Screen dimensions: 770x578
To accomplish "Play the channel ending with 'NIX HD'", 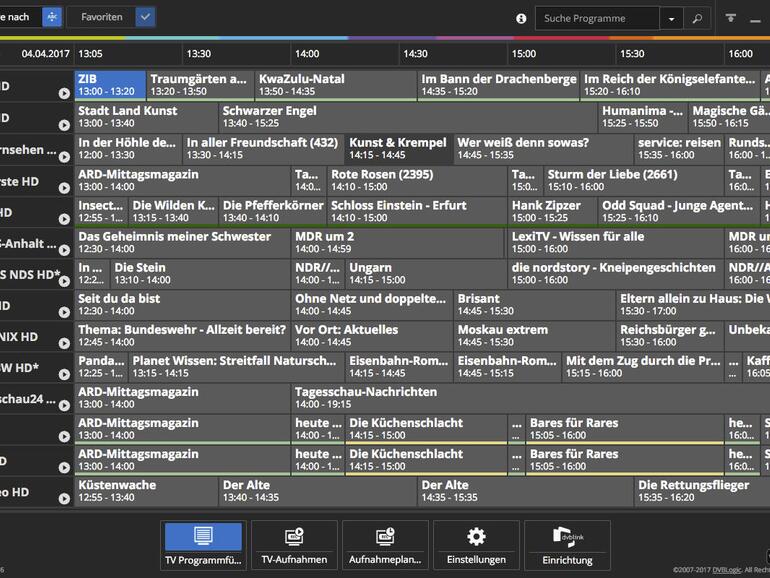I will (64, 344).
